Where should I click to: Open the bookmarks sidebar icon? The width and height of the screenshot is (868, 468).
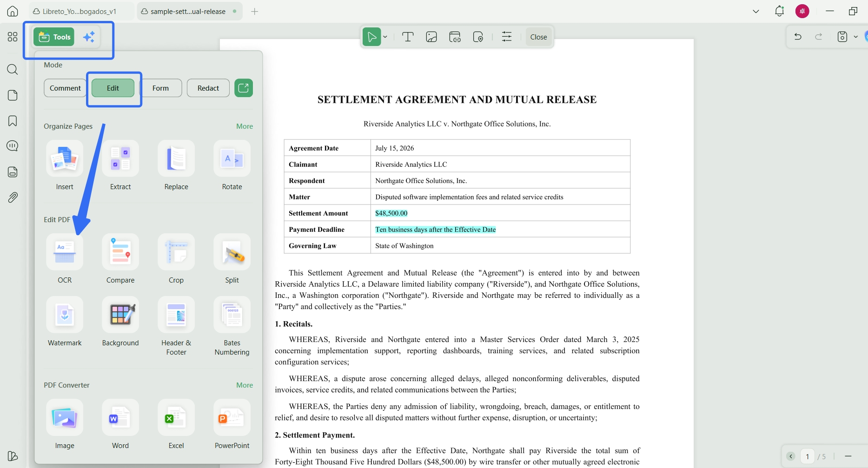tap(13, 121)
